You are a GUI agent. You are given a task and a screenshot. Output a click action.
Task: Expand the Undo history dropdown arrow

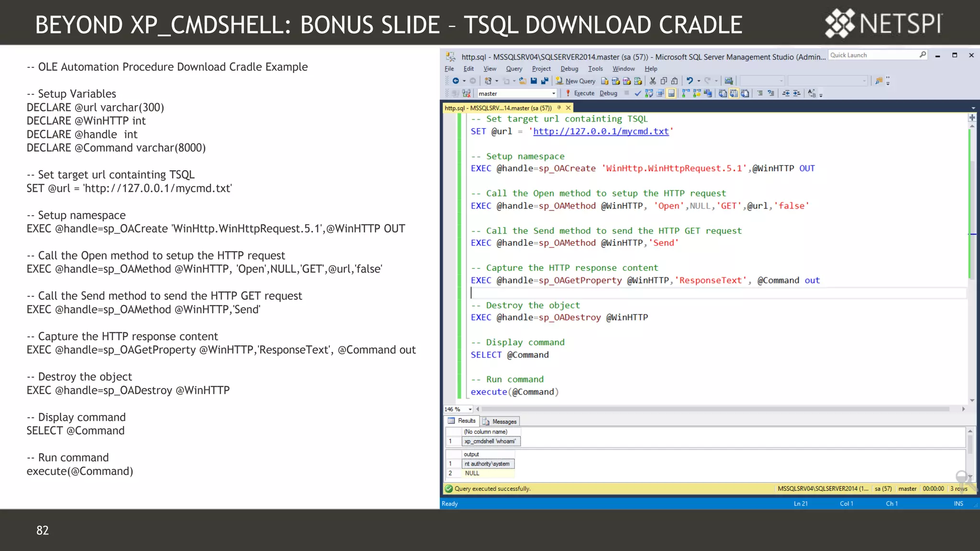(699, 81)
